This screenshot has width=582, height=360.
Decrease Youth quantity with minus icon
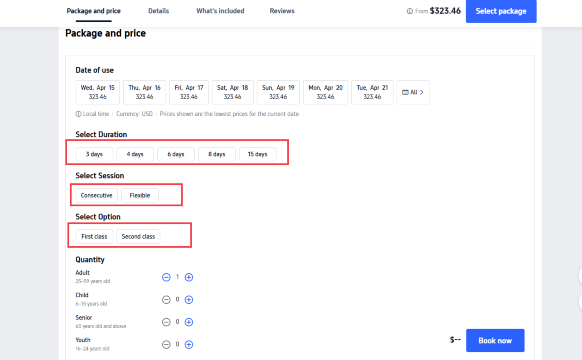point(166,345)
